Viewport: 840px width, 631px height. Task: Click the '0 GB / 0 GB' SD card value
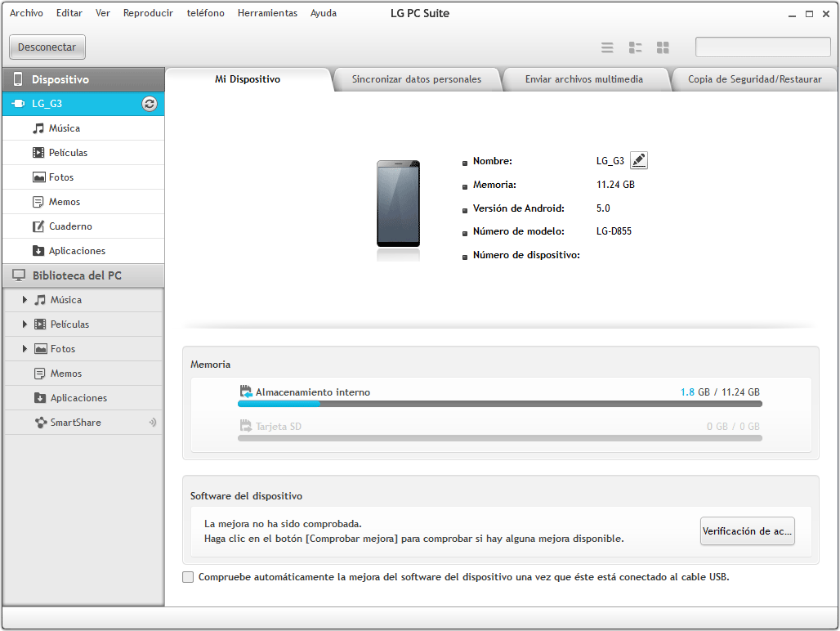coord(733,427)
